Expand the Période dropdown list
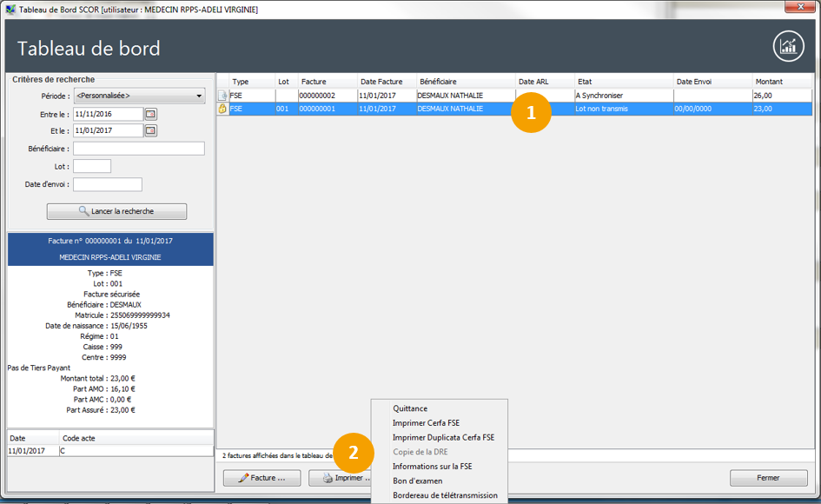Screen dimensions: 821x504 [199, 96]
